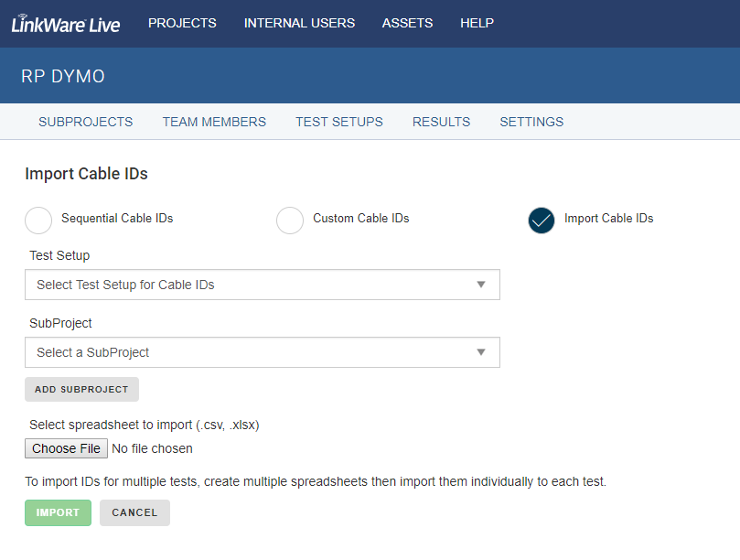Viewport: 740px width, 560px height.
Task: Switch to the SUBPROJECTS tab
Action: click(85, 122)
